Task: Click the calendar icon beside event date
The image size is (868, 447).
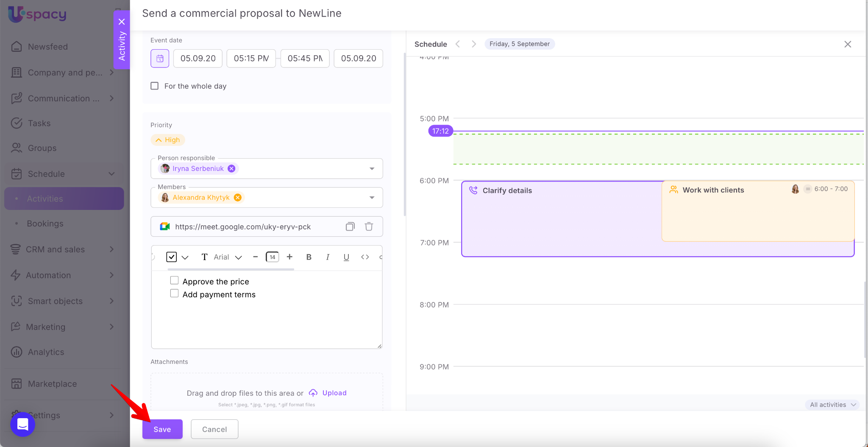Action: point(160,59)
